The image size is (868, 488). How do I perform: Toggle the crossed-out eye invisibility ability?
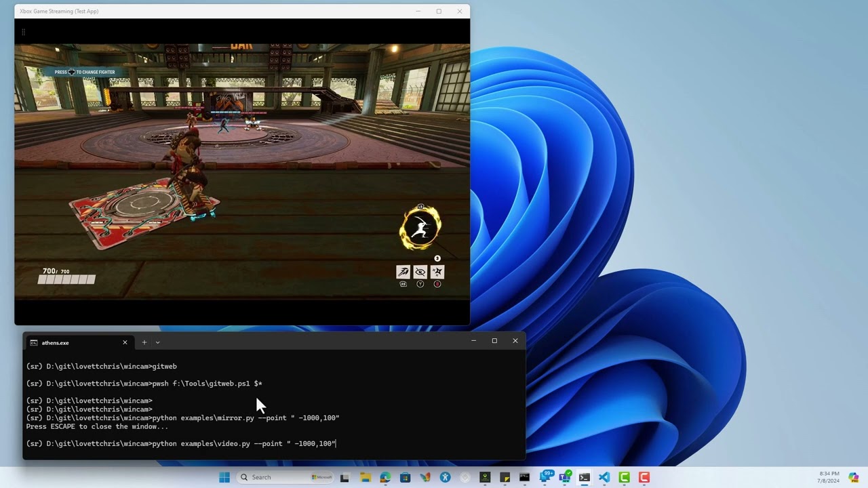420,272
